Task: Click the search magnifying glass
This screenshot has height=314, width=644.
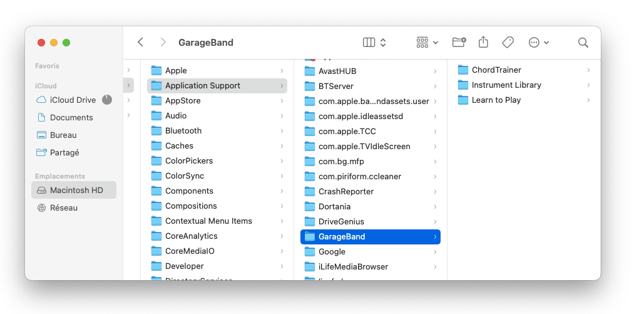Action: (x=583, y=43)
